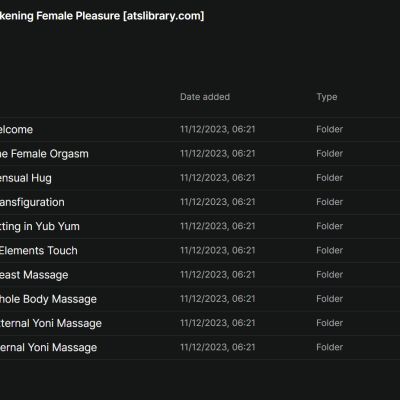Open the Sitting in Yub Yum folder
The width and height of the screenshot is (400, 400).
[200, 226]
